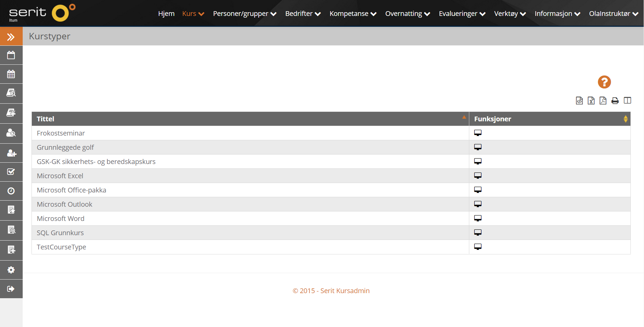Viewport: 644px width, 327px height.
Task: Click monitor icon for Frokostseminar
Action: tap(478, 133)
